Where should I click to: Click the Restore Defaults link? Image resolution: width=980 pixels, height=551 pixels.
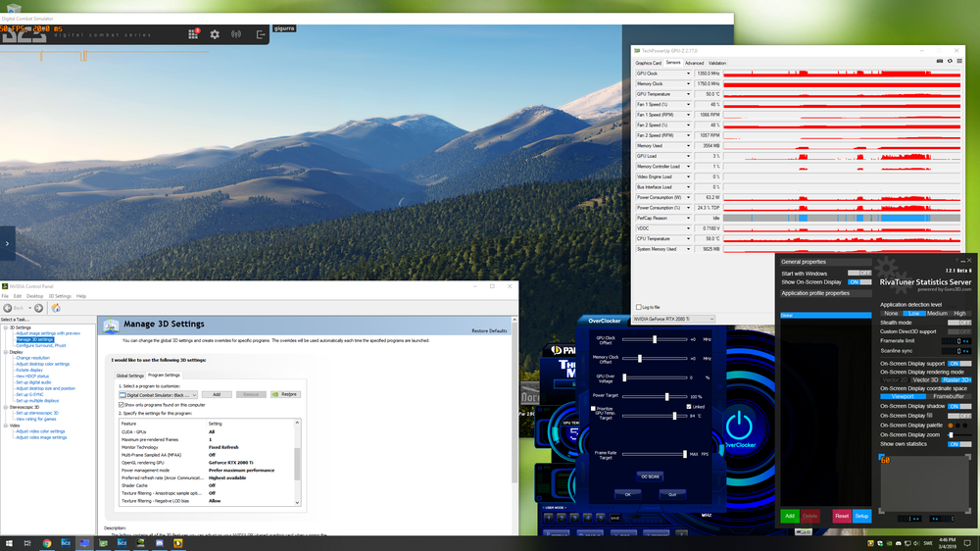(x=489, y=331)
